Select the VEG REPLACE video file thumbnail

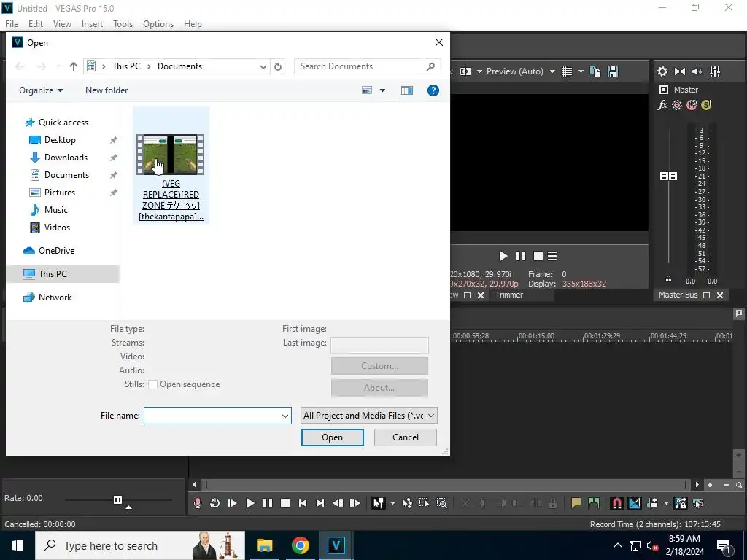click(x=171, y=155)
